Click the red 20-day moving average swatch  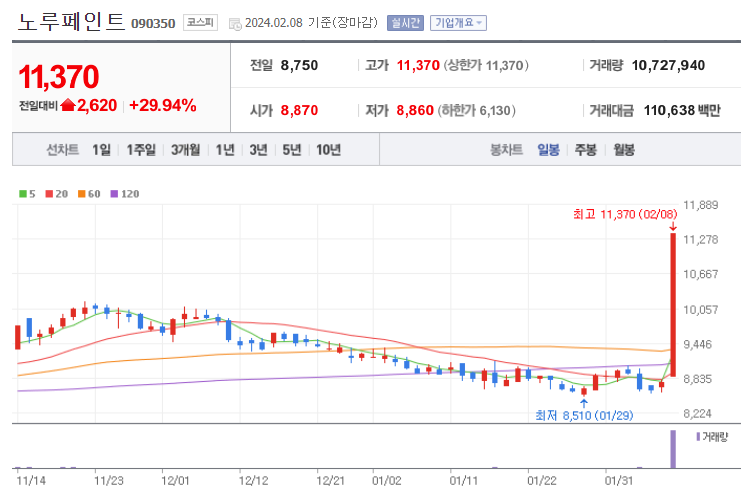(x=49, y=194)
